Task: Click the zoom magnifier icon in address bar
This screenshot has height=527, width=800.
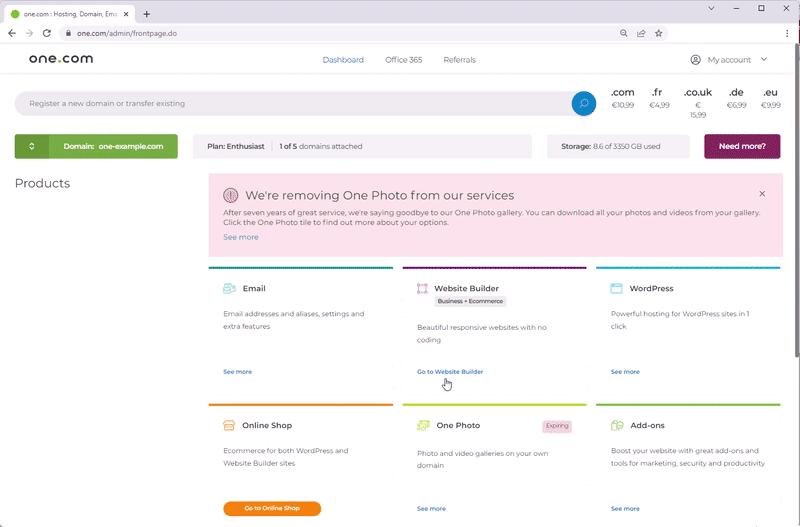Action: coord(623,33)
